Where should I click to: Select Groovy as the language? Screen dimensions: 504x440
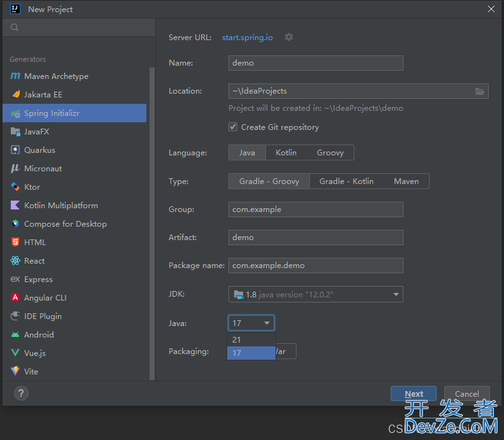(330, 153)
